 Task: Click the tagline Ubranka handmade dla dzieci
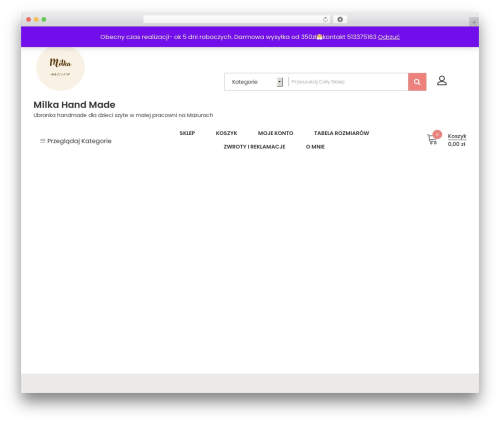(x=123, y=115)
